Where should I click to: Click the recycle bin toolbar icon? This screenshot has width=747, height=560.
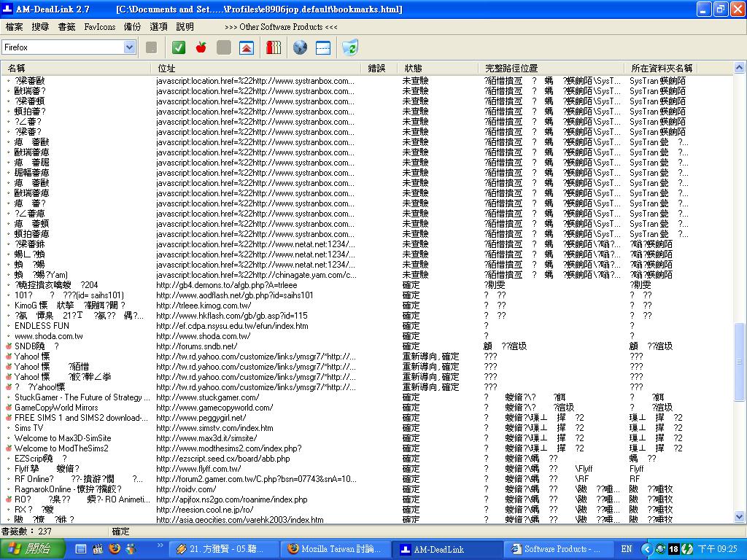click(350, 47)
